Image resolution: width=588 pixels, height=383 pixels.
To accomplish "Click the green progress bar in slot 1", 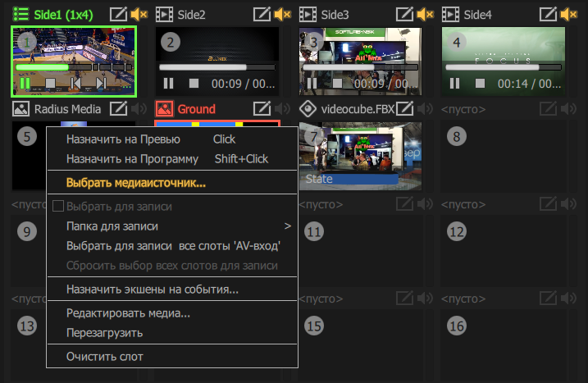I will point(74,67).
